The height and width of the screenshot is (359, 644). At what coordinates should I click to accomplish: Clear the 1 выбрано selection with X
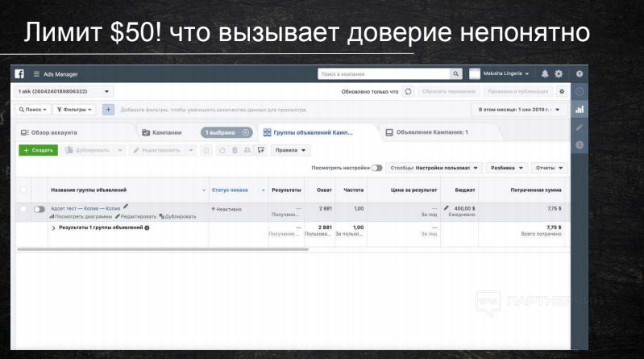click(x=246, y=132)
